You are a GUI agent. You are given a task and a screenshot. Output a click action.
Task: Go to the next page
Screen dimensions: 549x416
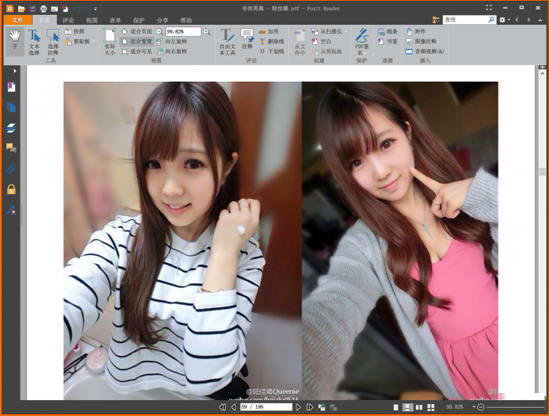[x=298, y=407]
